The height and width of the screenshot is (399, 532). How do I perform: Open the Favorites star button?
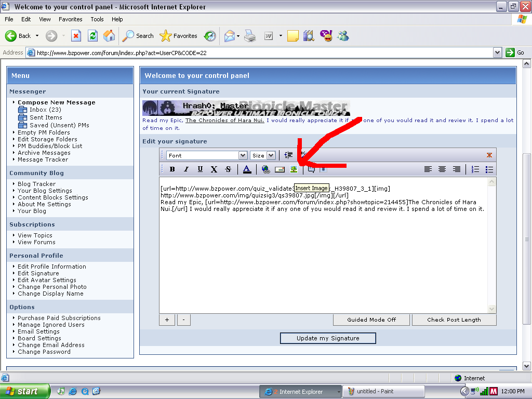click(x=179, y=36)
